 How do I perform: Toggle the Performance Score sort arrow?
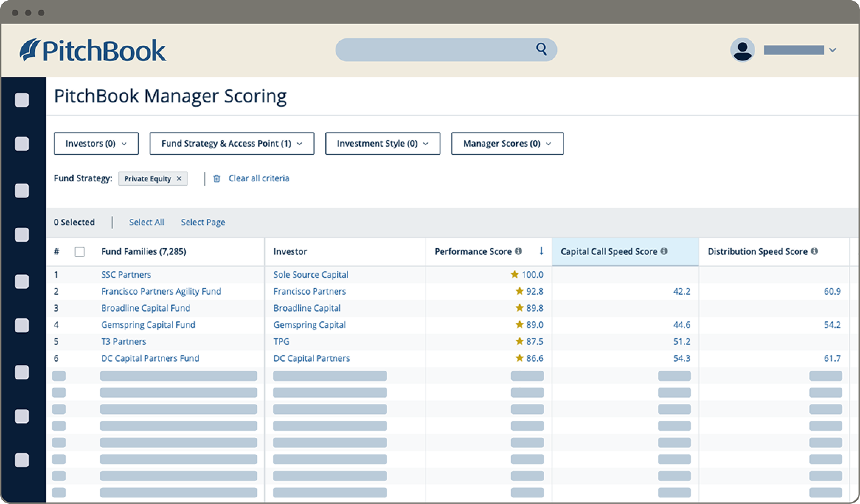(541, 251)
